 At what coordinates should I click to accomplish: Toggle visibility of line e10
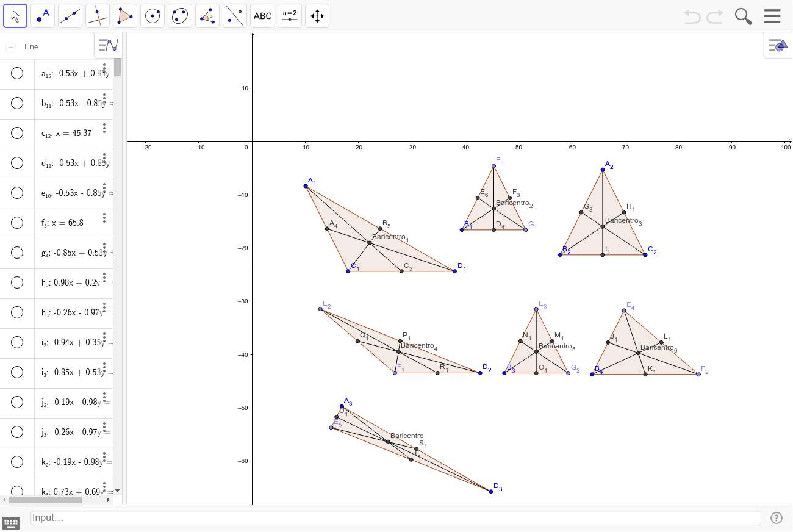click(x=17, y=193)
